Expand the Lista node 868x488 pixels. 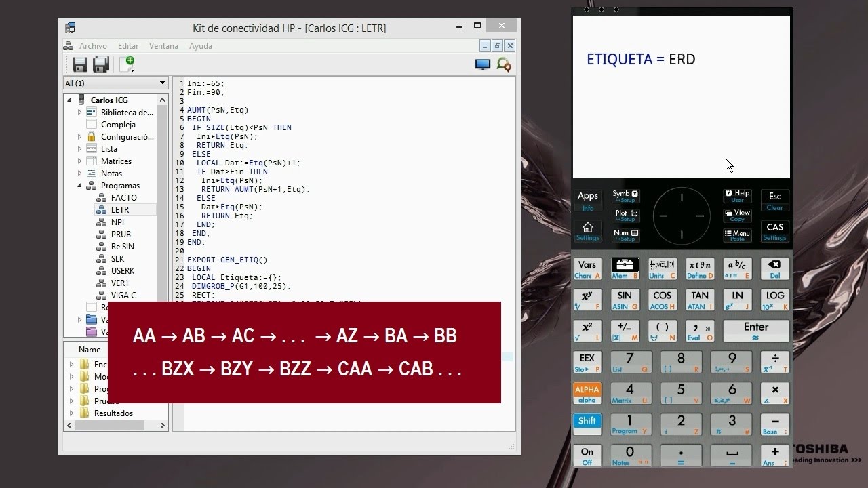(x=79, y=149)
